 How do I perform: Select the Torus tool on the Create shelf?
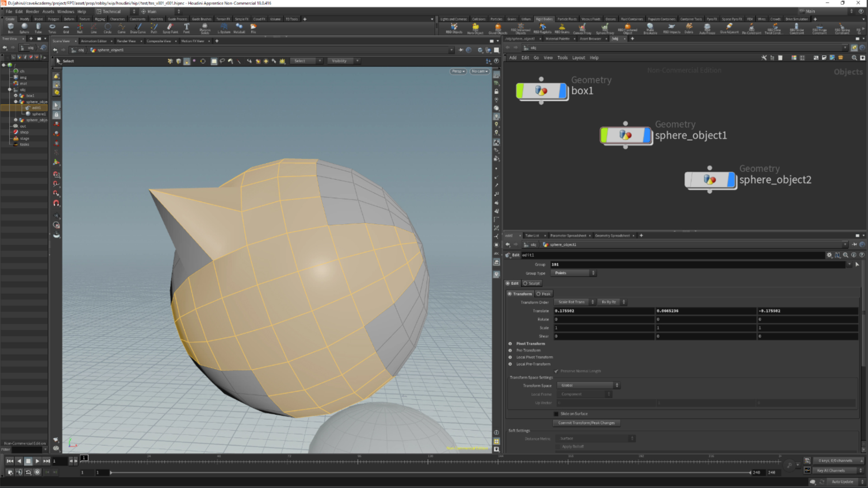(52, 28)
